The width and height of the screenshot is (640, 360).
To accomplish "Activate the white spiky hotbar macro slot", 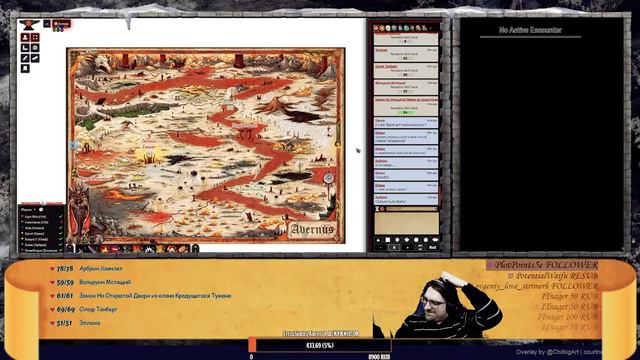I will coord(150,249).
